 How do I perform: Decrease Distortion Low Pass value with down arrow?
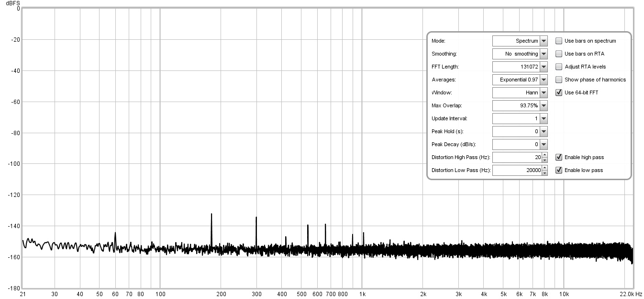(x=544, y=173)
